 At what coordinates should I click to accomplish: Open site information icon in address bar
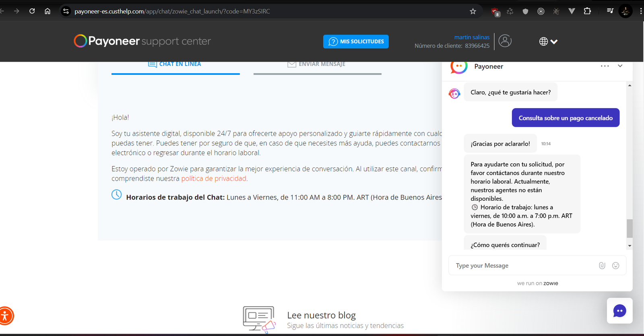66,11
